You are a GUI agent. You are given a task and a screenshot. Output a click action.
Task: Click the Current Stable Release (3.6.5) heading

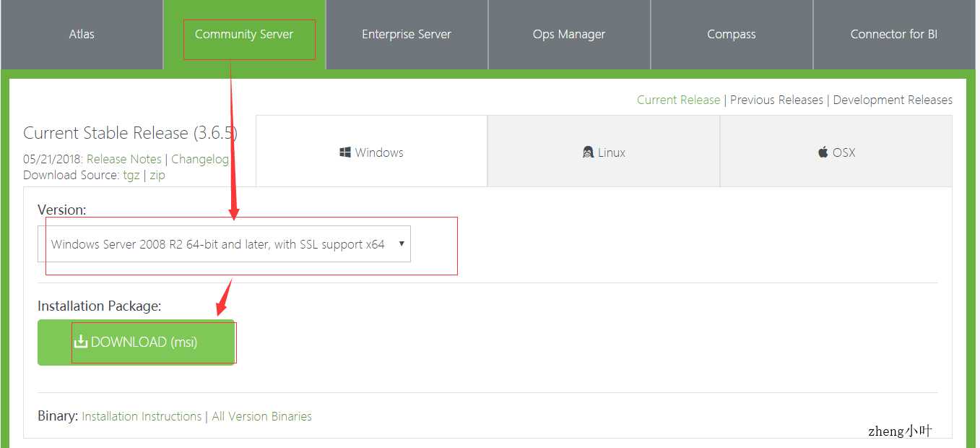tap(130, 133)
